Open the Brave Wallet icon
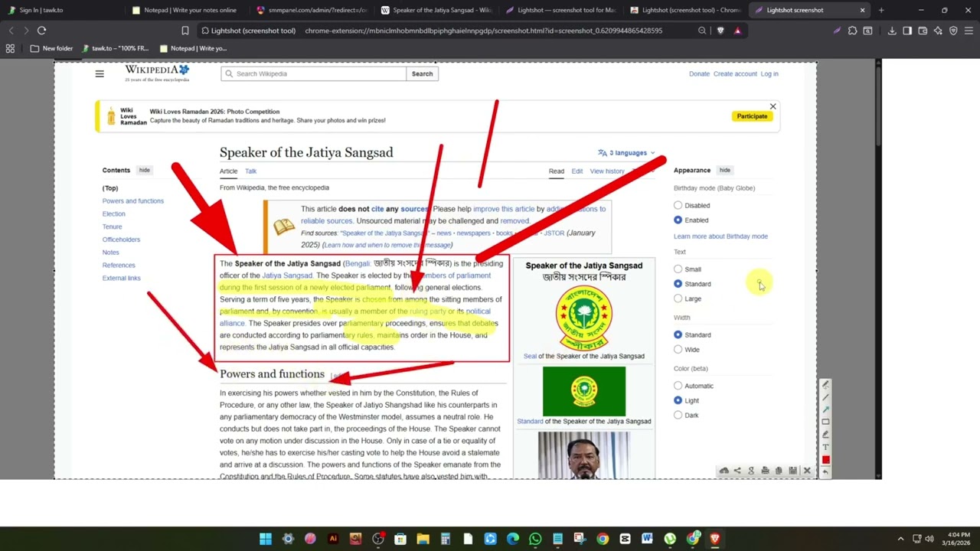This screenshot has height=551, width=980. 923,31
